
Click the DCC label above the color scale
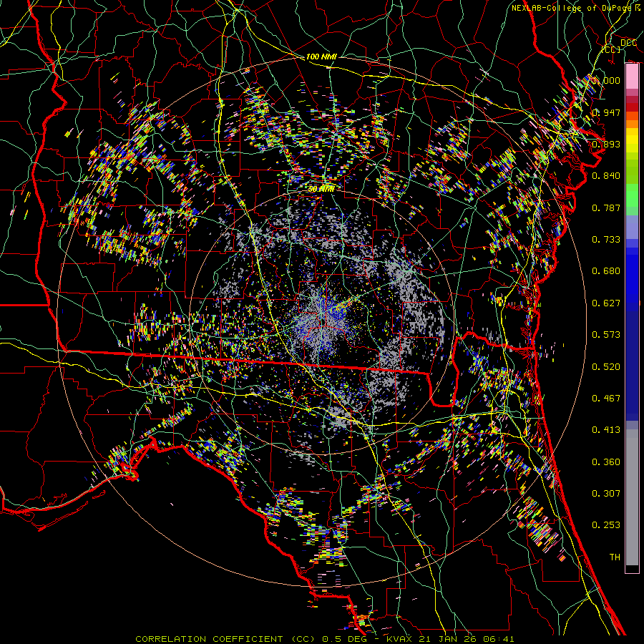(628, 43)
